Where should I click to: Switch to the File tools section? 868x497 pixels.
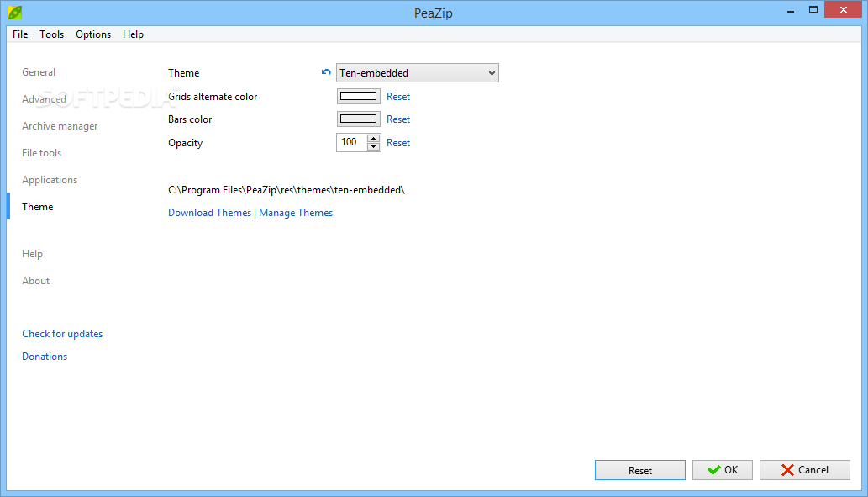(41, 153)
